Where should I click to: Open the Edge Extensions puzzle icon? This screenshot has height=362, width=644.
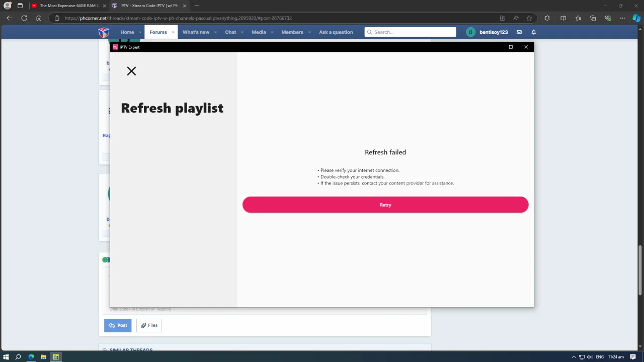[x=547, y=18]
